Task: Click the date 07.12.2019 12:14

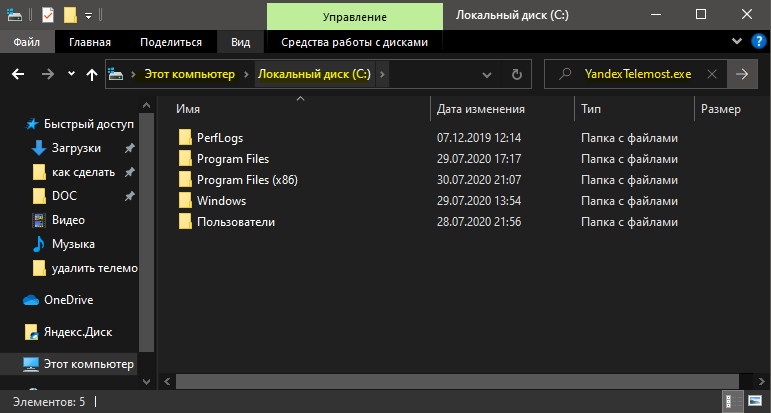Action: (479, 138)
